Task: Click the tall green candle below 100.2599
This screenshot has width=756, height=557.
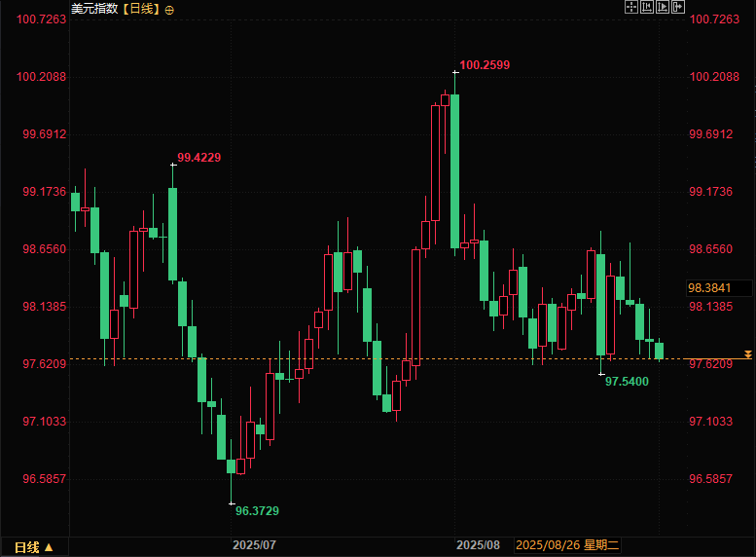Action: (454, 171)
